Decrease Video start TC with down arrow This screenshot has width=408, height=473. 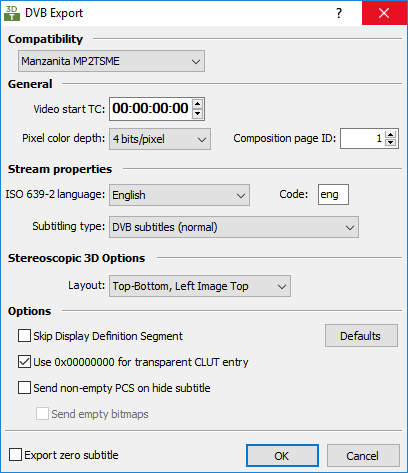click(x=197, y=114)
